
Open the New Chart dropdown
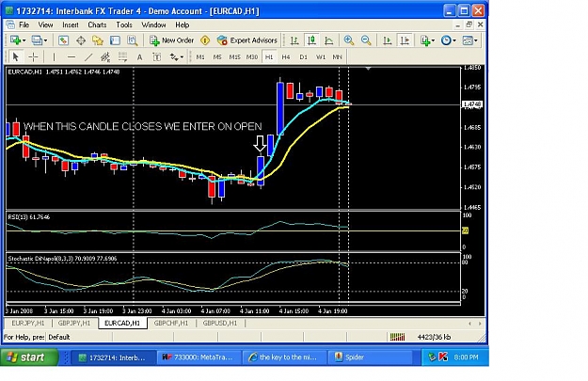[18, 40]
